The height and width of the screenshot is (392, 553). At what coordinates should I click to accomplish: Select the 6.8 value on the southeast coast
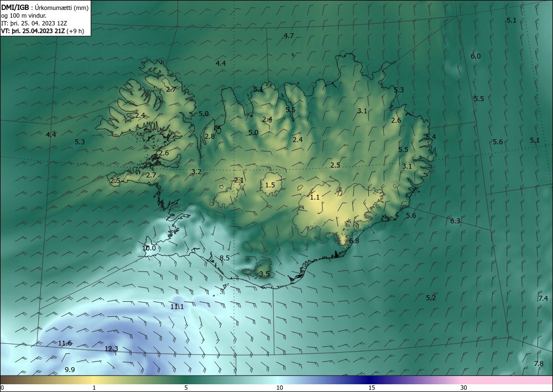[x=354, y=241]
